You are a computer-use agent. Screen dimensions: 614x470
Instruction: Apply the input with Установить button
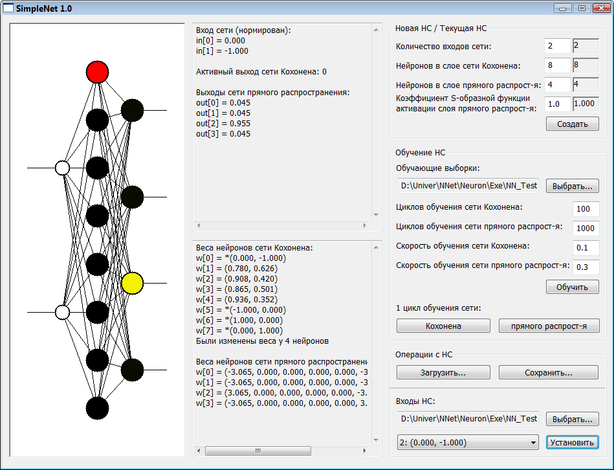(x=572, y=441)
